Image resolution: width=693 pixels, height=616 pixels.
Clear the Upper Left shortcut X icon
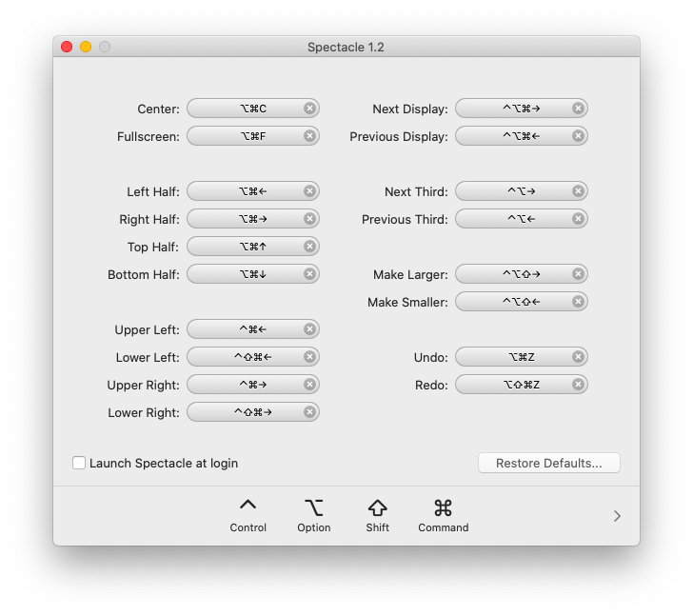pos(309,329)
